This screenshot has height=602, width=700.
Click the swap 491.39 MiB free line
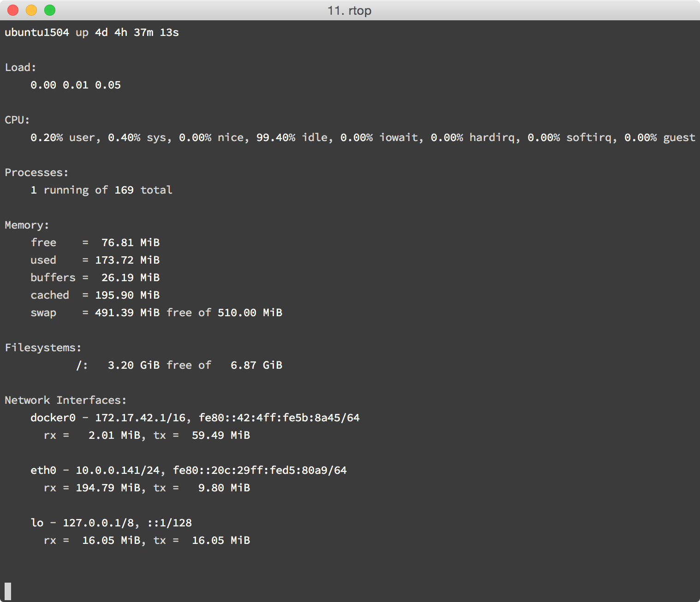(x=156, y=313)
